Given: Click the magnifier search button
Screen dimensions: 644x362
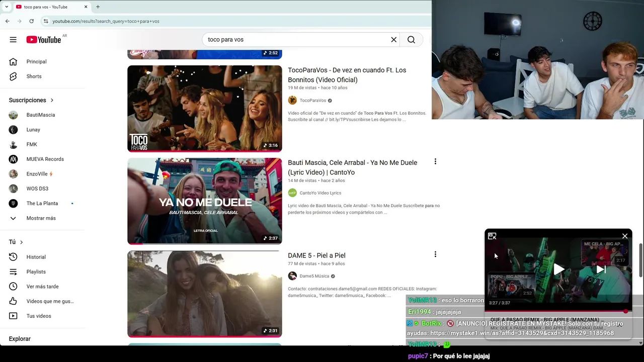Looking at the screenshot, I should tap(411, 40).
